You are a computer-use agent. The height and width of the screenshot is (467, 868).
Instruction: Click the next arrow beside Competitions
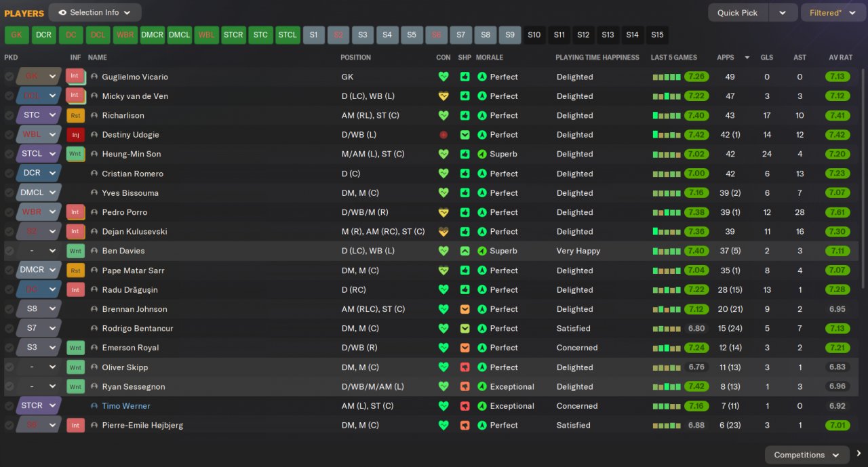[x=859, y=454]
